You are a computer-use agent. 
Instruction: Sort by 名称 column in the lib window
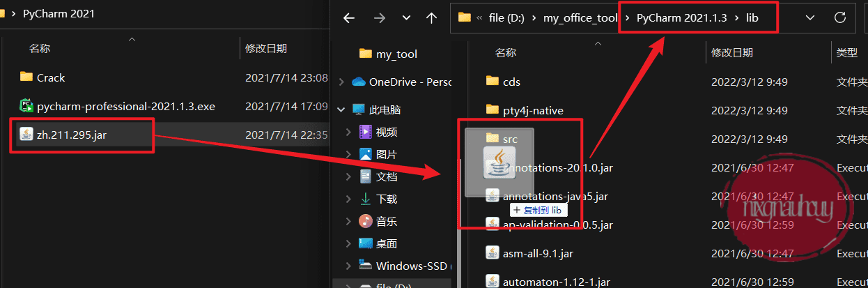[506, 52]
